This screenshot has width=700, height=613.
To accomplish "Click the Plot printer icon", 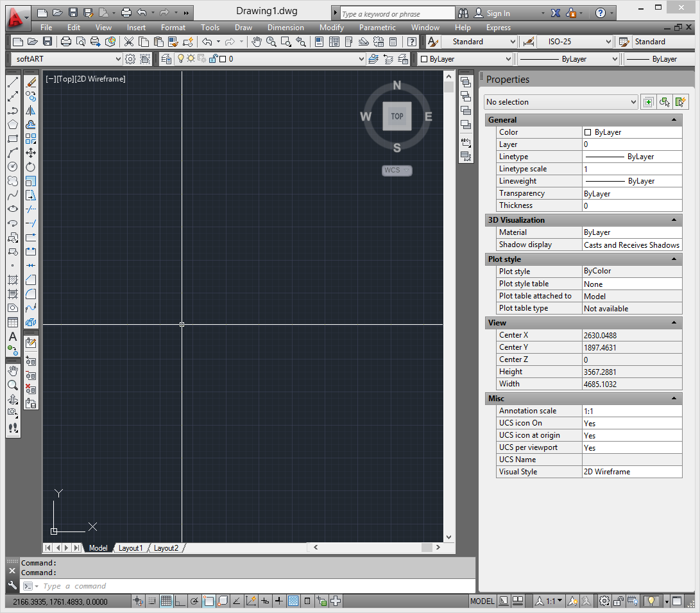I will pyautogui.click(x=65, y=42).
